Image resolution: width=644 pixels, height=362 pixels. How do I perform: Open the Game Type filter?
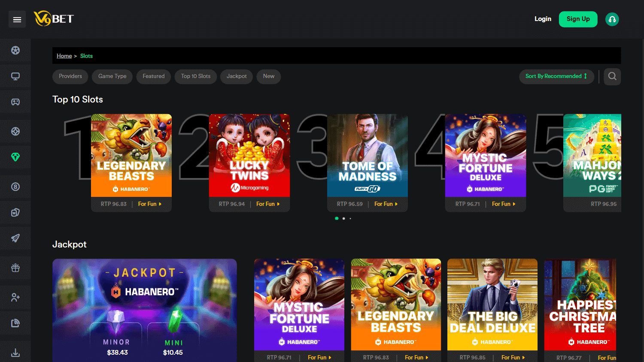pos(112,76)
